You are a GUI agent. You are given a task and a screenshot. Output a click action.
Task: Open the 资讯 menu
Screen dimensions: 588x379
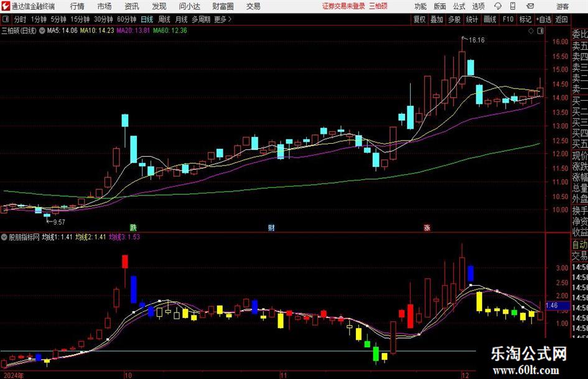coord(132,6)
